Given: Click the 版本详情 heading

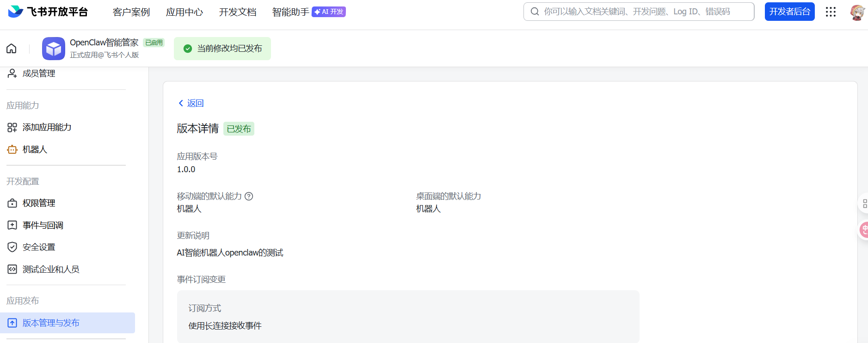Looking at the screenshot, I should point(197,128).
